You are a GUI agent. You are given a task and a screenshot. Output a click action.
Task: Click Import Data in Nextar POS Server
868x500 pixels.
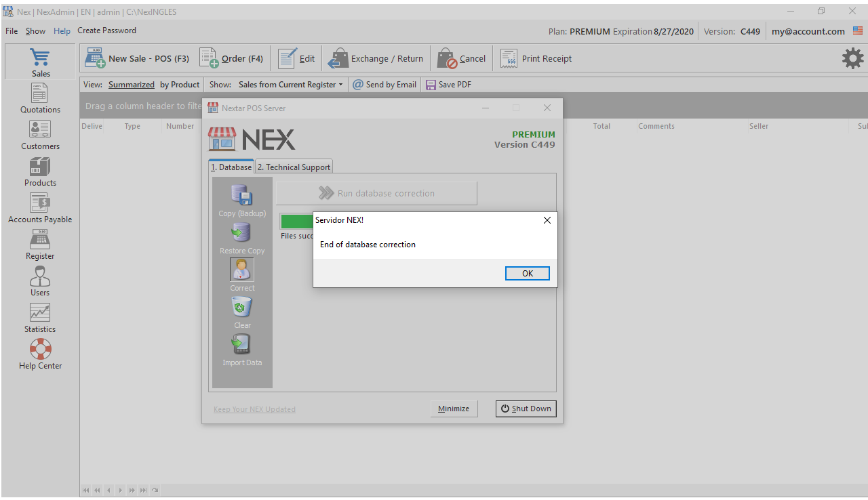[242, 350]
